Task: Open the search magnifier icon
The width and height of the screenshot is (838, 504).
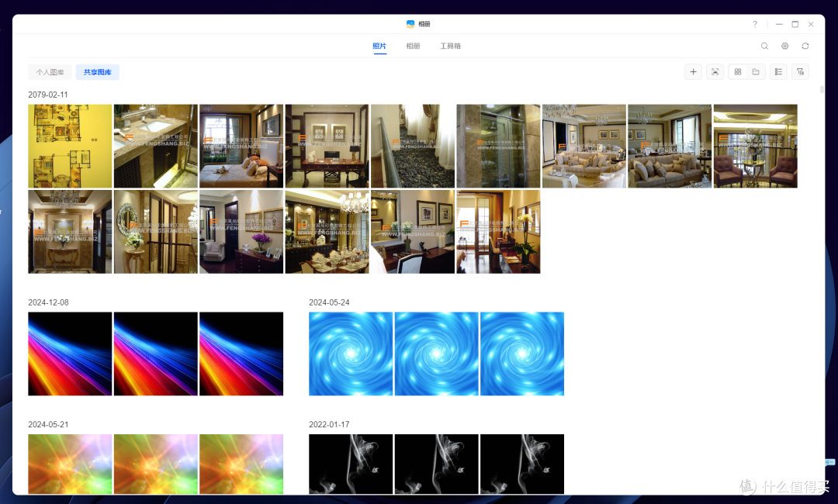Action: coord(765,46)
